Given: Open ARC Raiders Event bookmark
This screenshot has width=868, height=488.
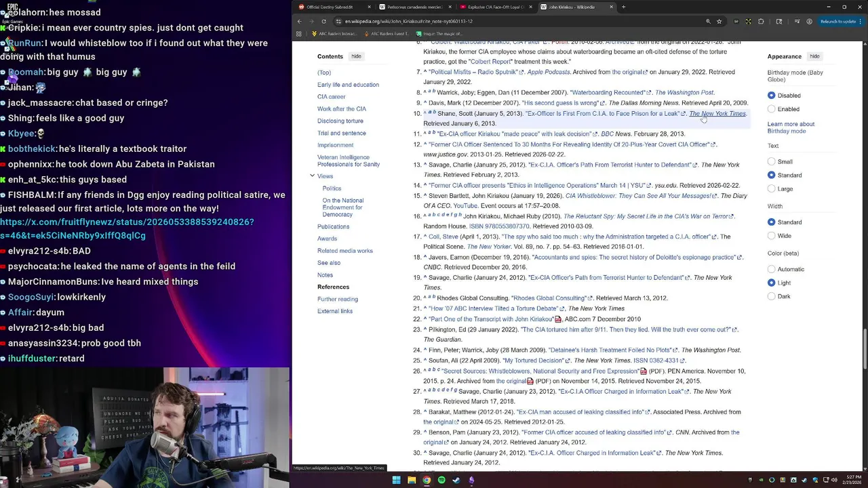Looking at the screenshot, I should pyautogui.click(x=387, y=33).
